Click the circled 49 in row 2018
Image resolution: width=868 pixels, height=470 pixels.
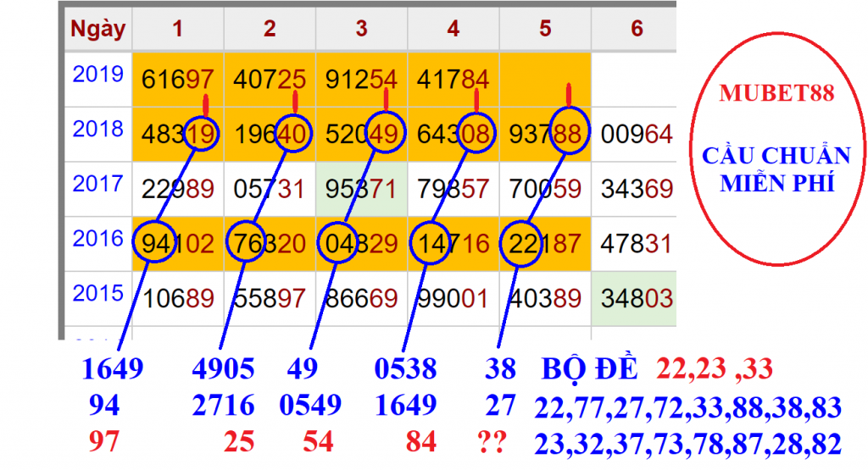[x=387, y=135]
